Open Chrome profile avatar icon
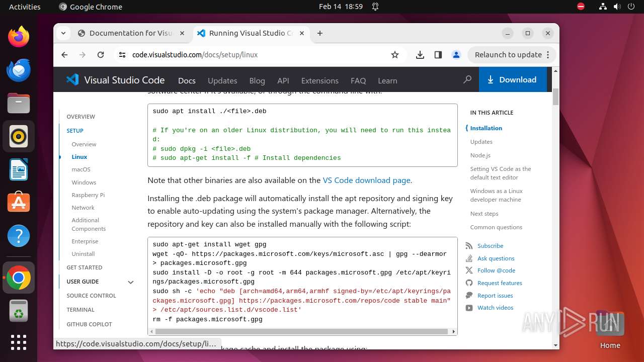The image size is (644, 362). click(456, 55)
